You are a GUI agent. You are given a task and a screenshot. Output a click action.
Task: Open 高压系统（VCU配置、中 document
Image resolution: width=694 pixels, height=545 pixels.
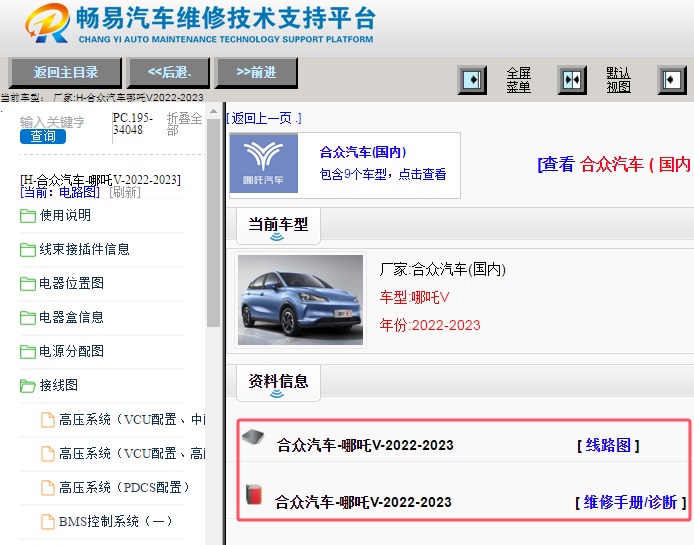(132, 419)
